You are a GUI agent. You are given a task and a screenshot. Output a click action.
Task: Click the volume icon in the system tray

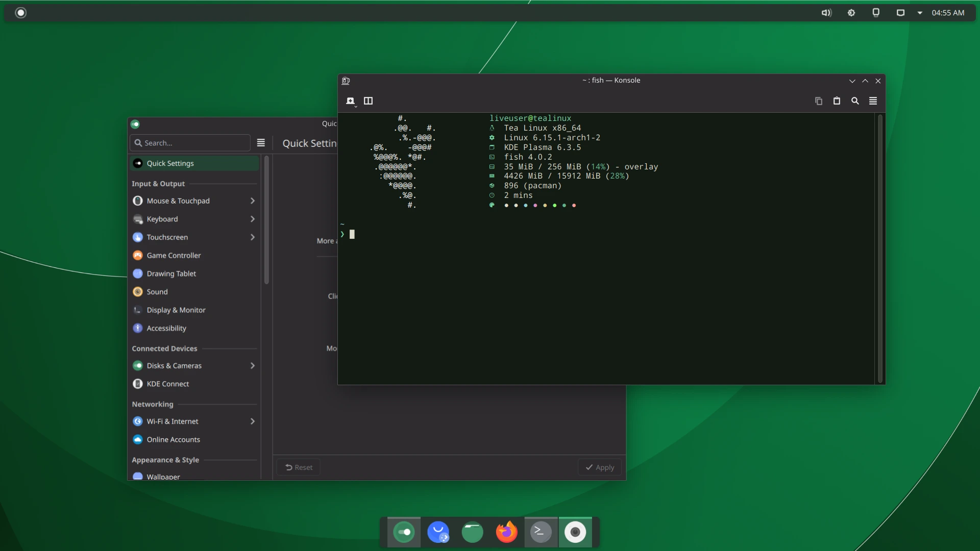click(x=827, y=12)
